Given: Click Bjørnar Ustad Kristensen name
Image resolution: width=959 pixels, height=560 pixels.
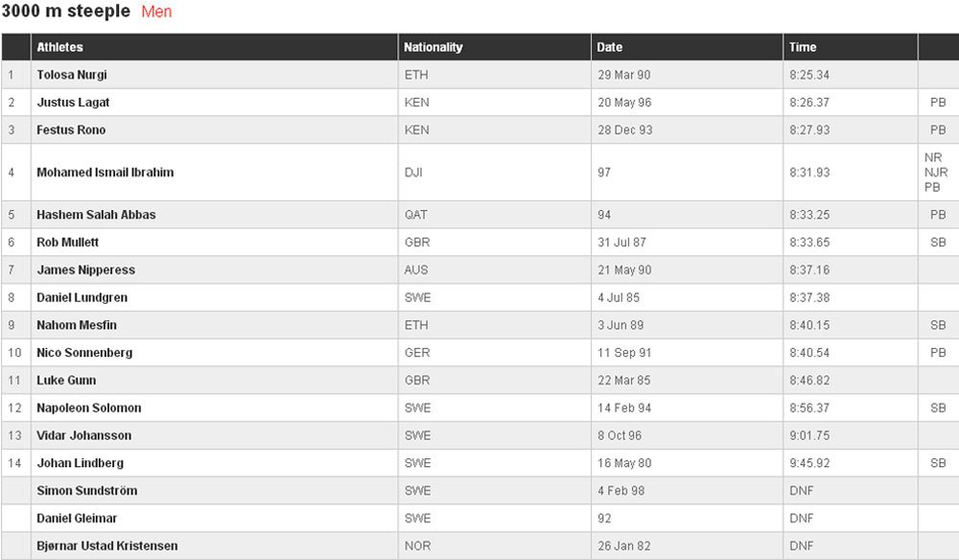Looking at the screenshot, I should pos(107,546).
